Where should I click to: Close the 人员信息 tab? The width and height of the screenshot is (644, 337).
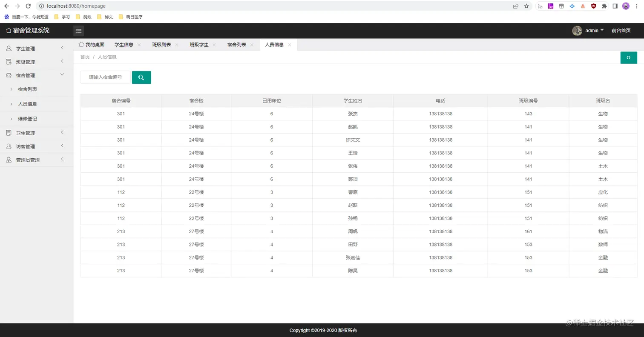(x=290, y=45)
